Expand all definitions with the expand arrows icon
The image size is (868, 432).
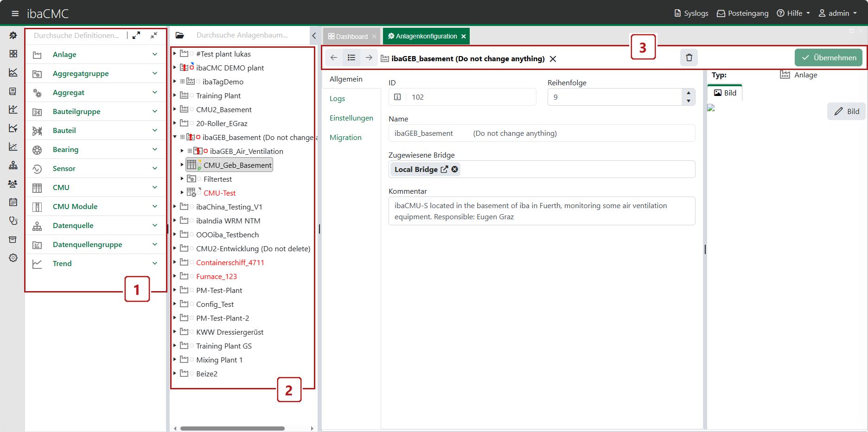point(136,35)
